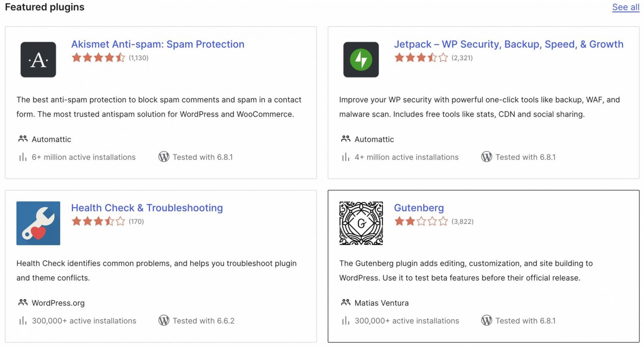
Task: Click Jetpack's star rating with 2,321 reviews
Action: (x=421, y=58)
